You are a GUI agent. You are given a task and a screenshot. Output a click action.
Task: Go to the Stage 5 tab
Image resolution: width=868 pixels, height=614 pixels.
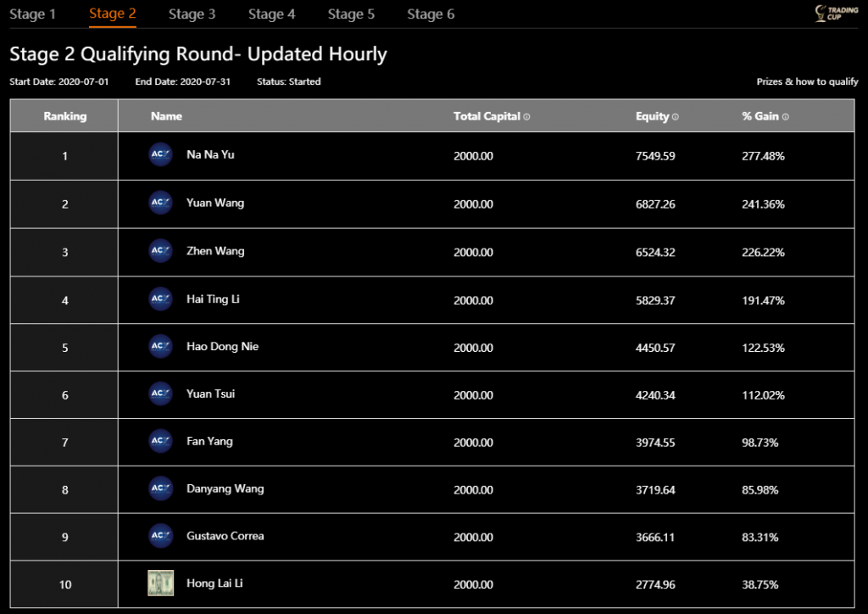pos(351,14)
